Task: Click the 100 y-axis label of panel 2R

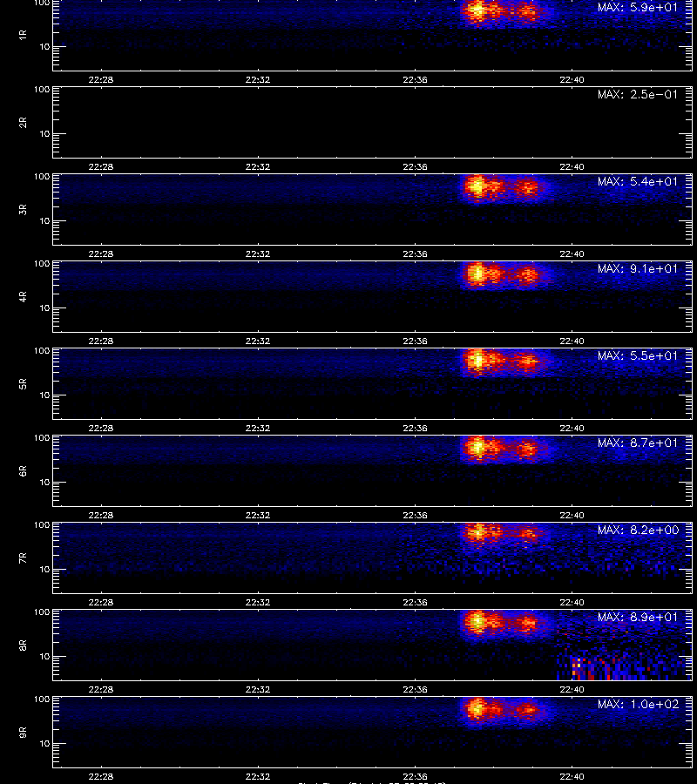Action: pyautogui.click(x=42, y=90)
